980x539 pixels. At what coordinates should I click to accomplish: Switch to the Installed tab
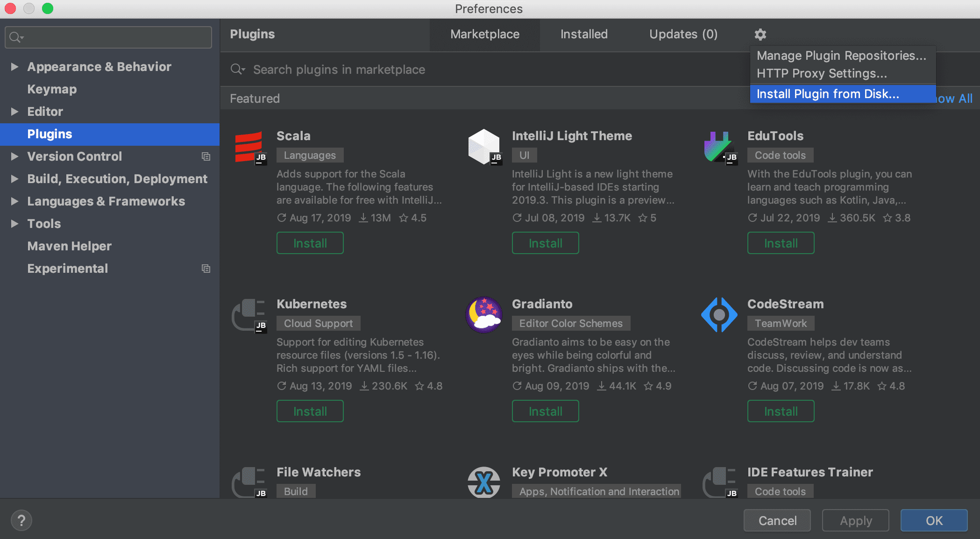tap(583, 34)
